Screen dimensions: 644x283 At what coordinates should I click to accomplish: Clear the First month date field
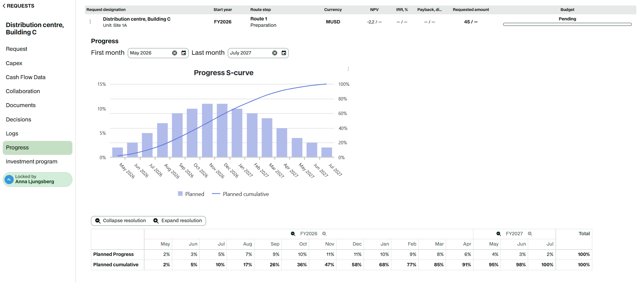[x=175, y=53]
